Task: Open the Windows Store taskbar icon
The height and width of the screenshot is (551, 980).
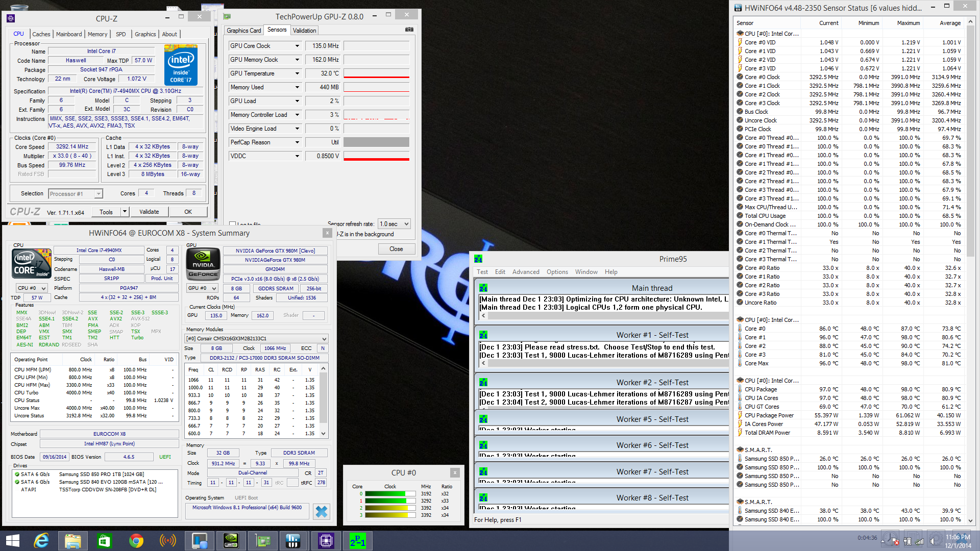Action: [104, 540]
